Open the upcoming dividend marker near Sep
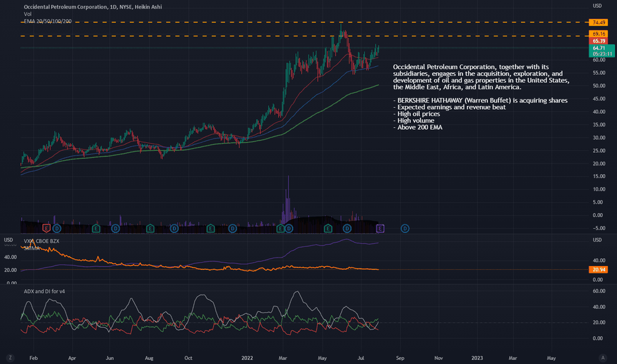 click(405, 228)
